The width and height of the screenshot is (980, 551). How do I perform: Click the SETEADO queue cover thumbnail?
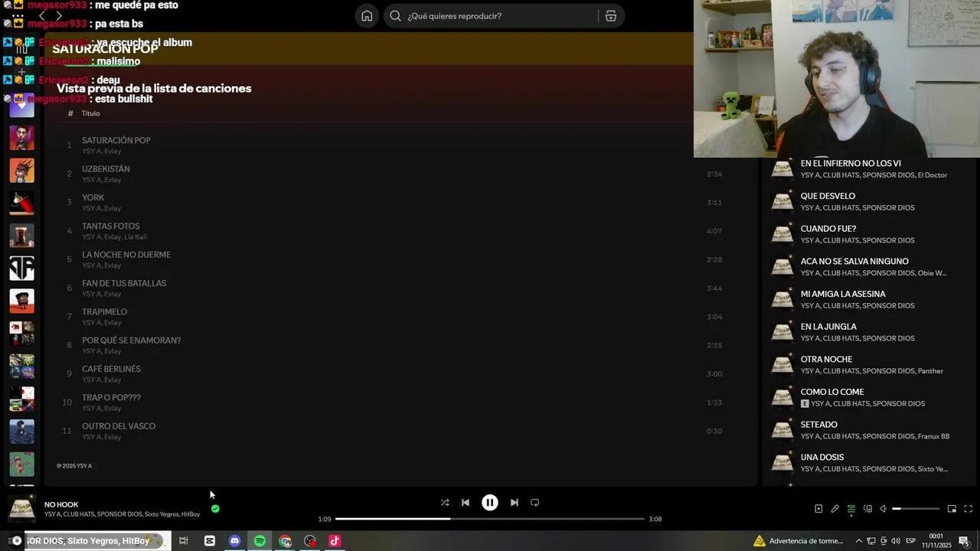782,430
